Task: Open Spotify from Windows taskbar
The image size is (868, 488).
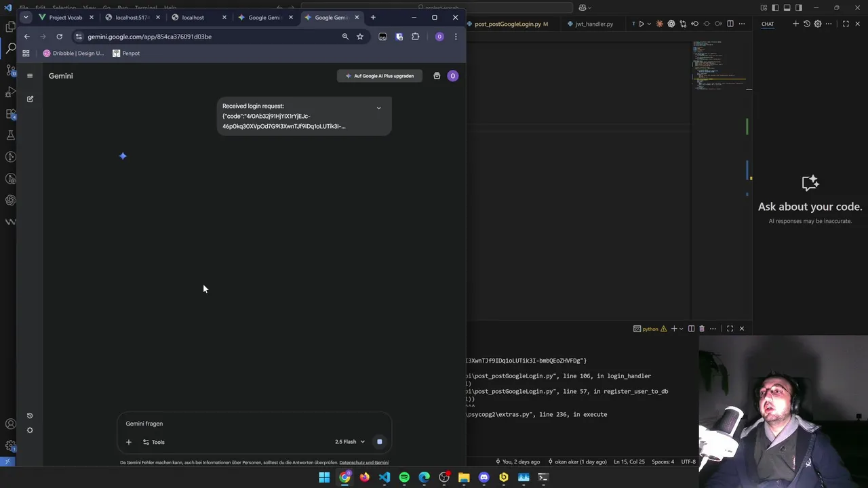Action: click(404, 477)
